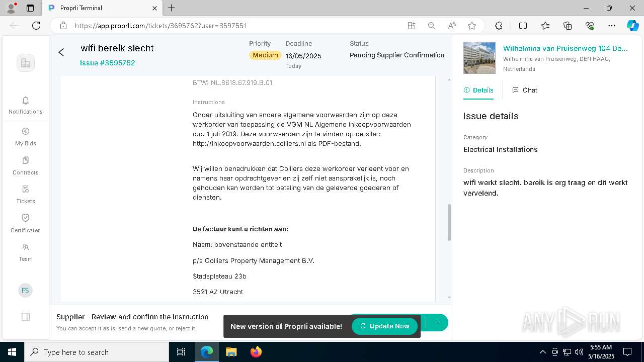
Task: Show hidden system tray icons
Action: tap(542, 352)
